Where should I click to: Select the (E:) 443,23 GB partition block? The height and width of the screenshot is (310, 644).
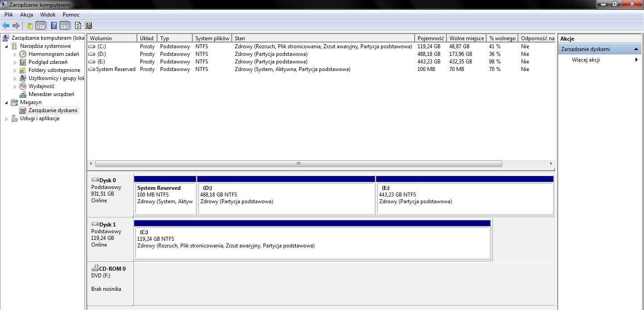[x=465, y=195]
